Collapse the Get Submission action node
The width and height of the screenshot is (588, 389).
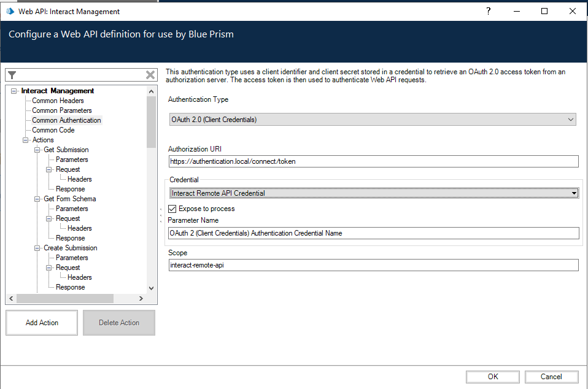point(37,150)
